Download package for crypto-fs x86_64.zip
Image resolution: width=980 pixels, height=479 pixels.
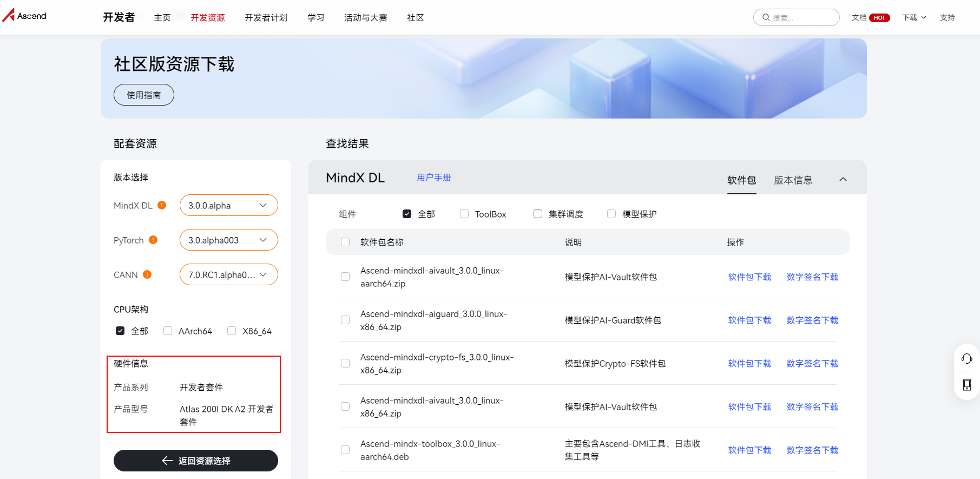[749, 363]
